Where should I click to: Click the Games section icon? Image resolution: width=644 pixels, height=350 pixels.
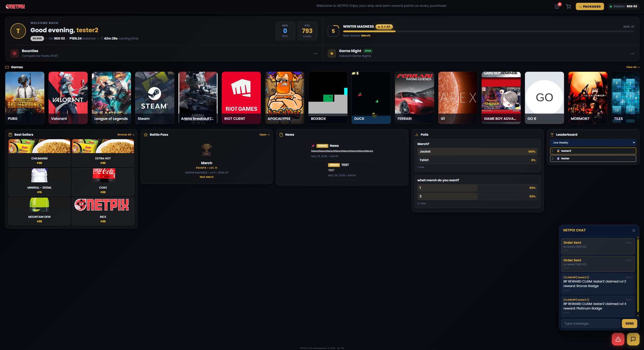point(7,67)
